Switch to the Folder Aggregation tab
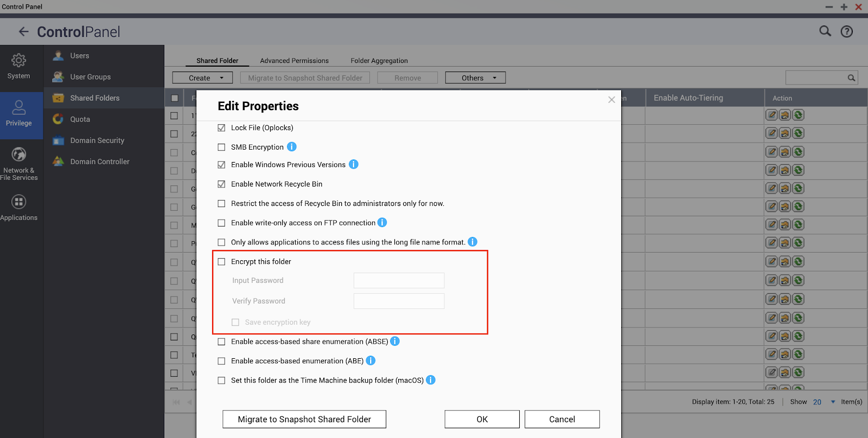Viewport: 868px width, 438px height. 379,61
